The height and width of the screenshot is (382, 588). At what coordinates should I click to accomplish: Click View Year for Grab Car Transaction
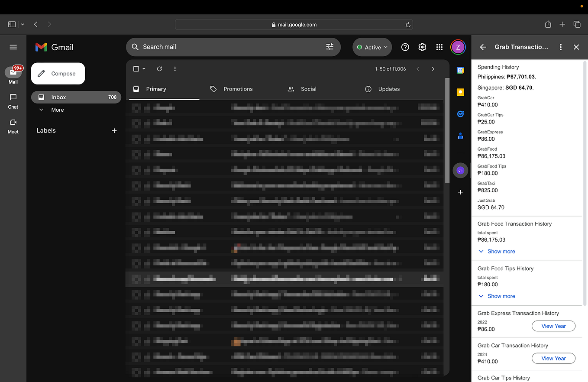(x=553, y=358)
